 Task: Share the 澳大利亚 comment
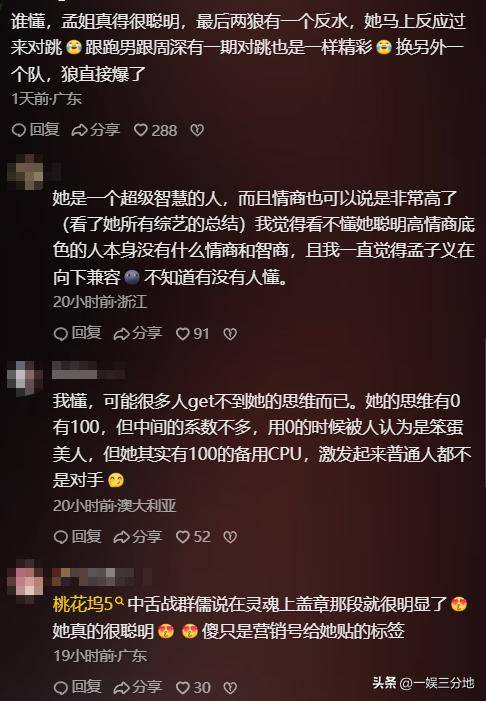(138, 536)
